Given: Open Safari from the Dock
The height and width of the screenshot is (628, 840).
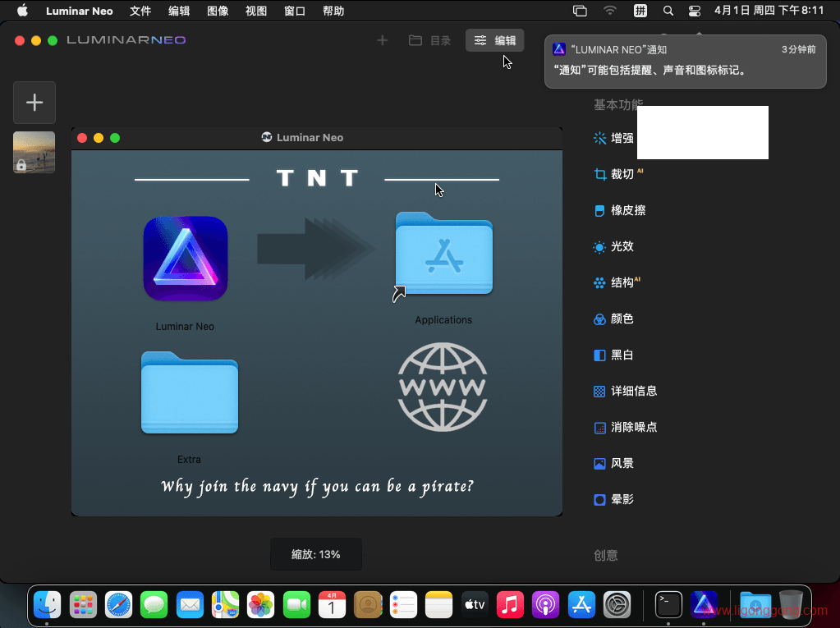Looking at the screenshot, I should [x=118, y=605].
